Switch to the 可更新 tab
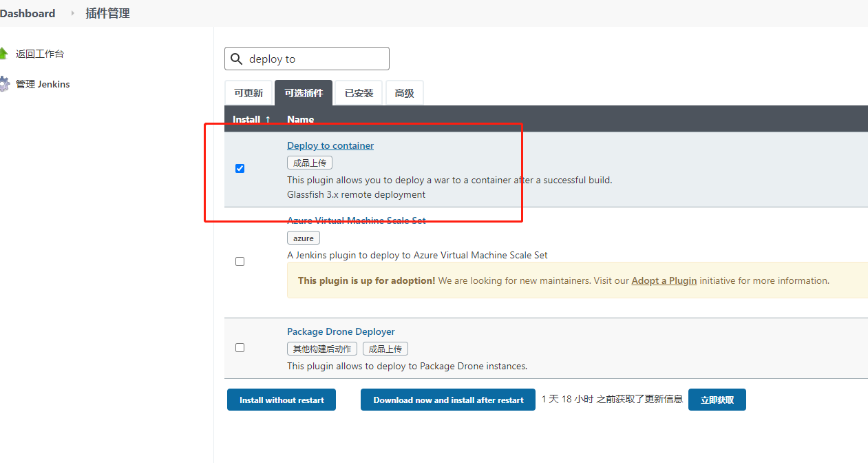Viewport: 868px width, 463px height. point(248,93)
